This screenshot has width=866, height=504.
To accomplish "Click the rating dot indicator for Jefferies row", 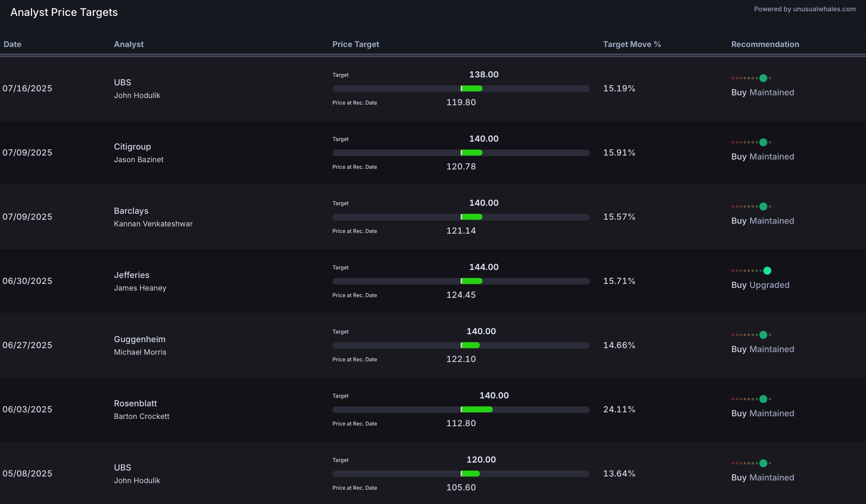I will point(751,271).
